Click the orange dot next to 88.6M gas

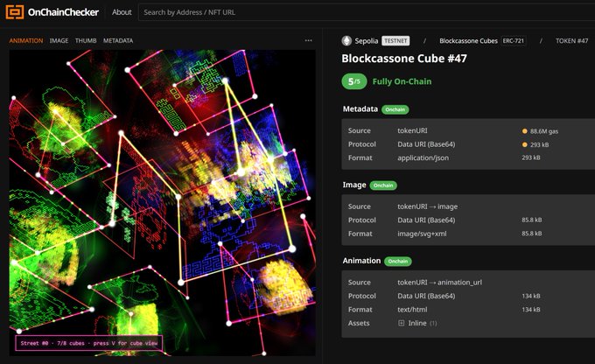[525, 131]
